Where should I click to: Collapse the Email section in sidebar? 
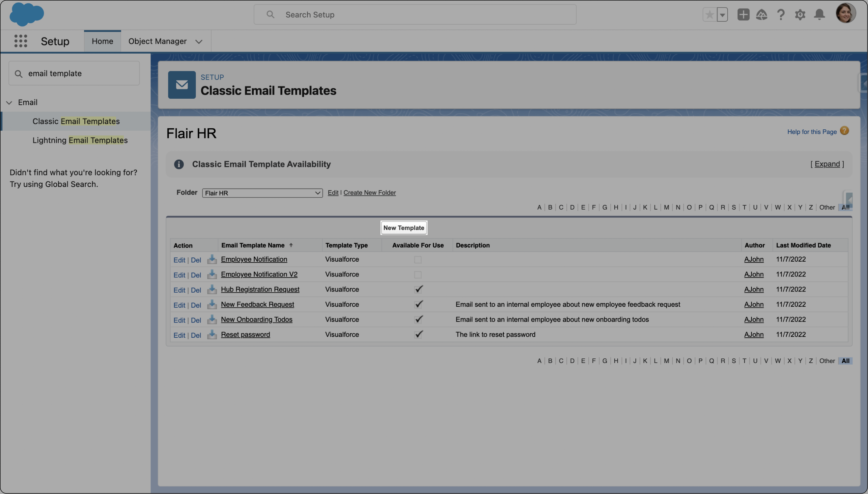(10, 102)
